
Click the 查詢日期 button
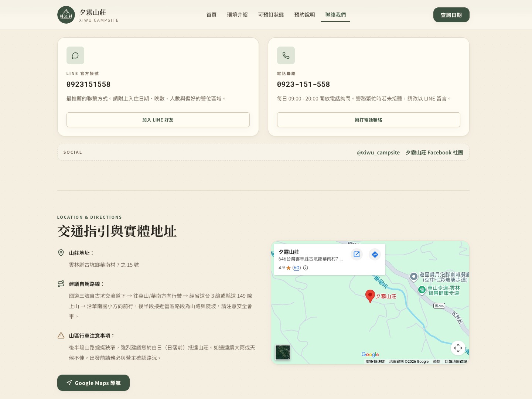click(451, 15)
